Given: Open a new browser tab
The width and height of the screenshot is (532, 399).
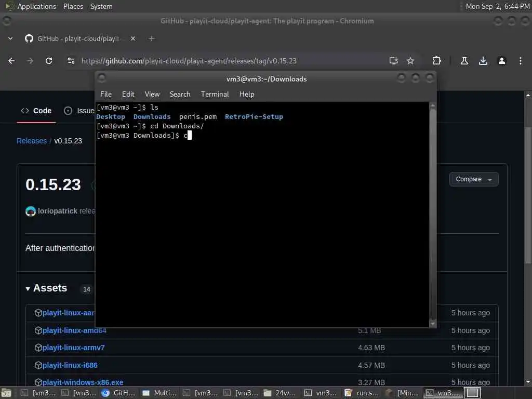Looking at the screenshot, I should click(x=152, y=38).
